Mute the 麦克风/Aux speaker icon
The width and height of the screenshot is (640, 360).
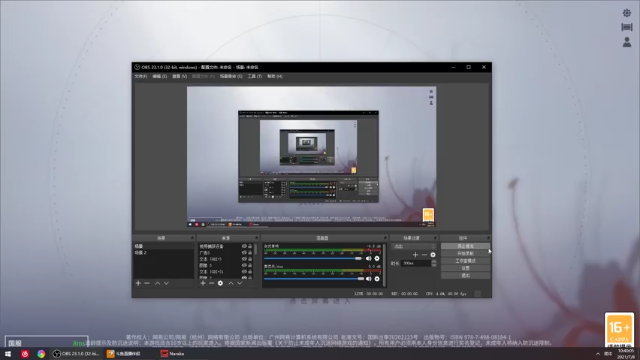point(369,279)
